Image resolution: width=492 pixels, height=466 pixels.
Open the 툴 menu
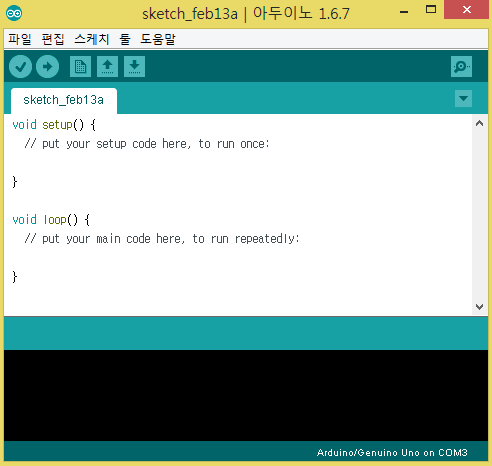tap(125, 39)
